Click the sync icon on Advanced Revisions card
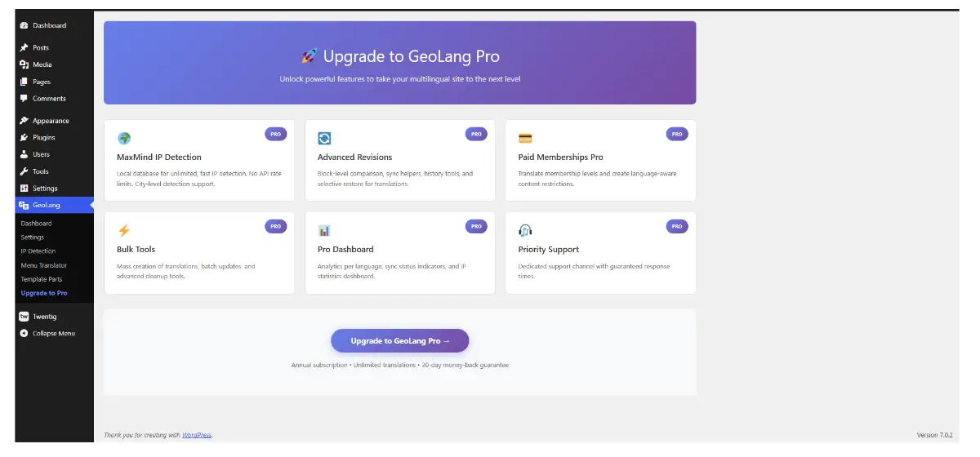 tap(324, 139)
